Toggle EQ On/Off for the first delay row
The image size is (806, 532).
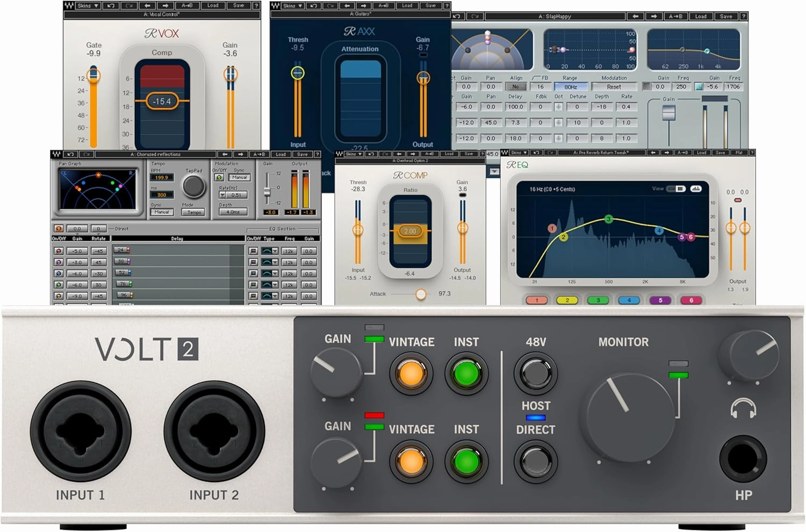[253, 251]
